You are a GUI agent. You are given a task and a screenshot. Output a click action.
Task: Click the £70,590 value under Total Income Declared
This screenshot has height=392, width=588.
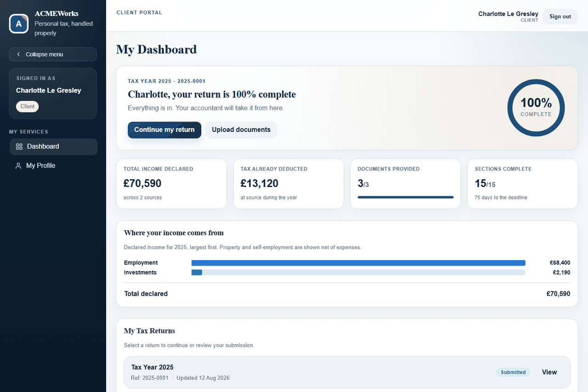point(142,183)
